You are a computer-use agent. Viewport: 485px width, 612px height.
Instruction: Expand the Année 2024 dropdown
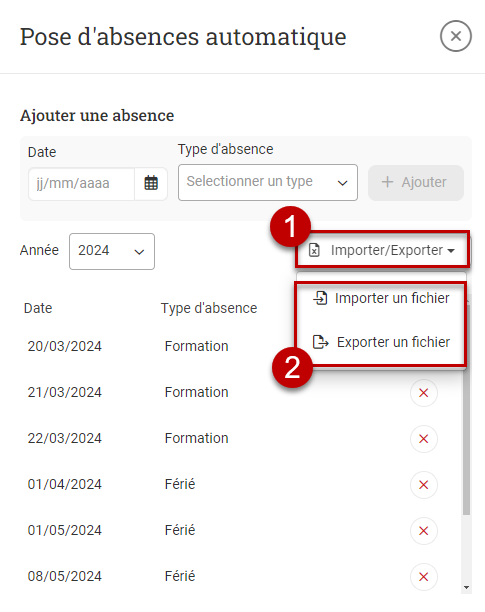112,251
